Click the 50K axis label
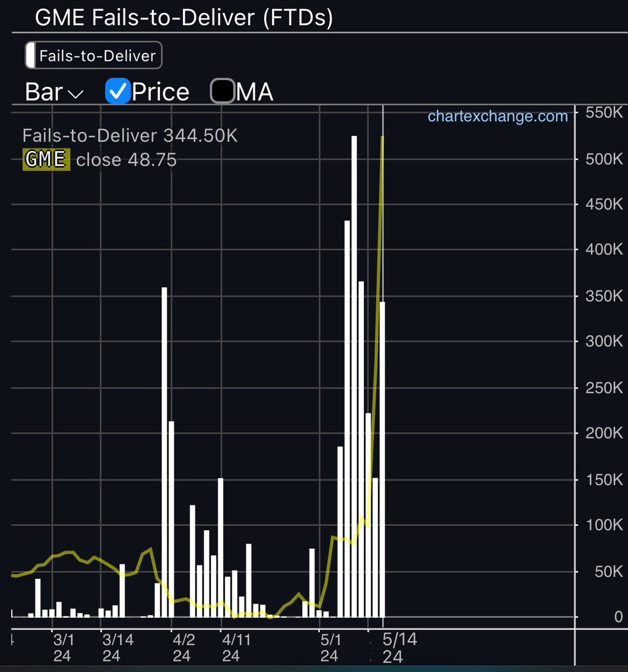Viewport: 628px width, 672px height. pyautogui.click(x=608, y=571)
